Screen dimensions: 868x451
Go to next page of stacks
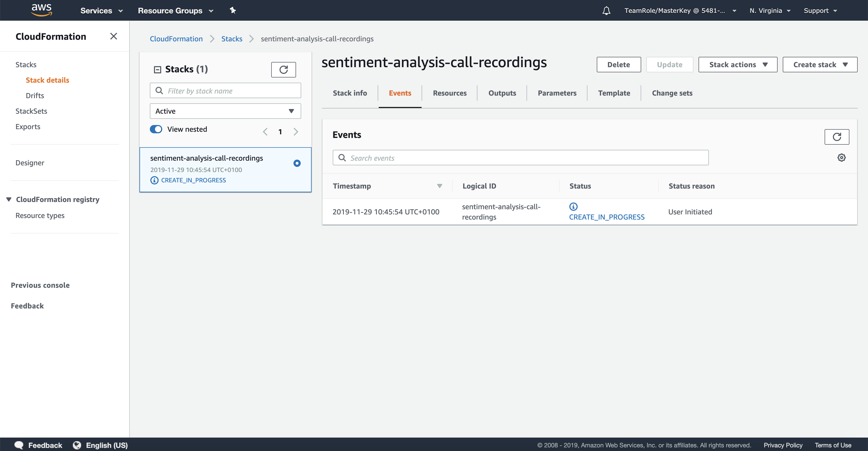(x=296, y=132)
